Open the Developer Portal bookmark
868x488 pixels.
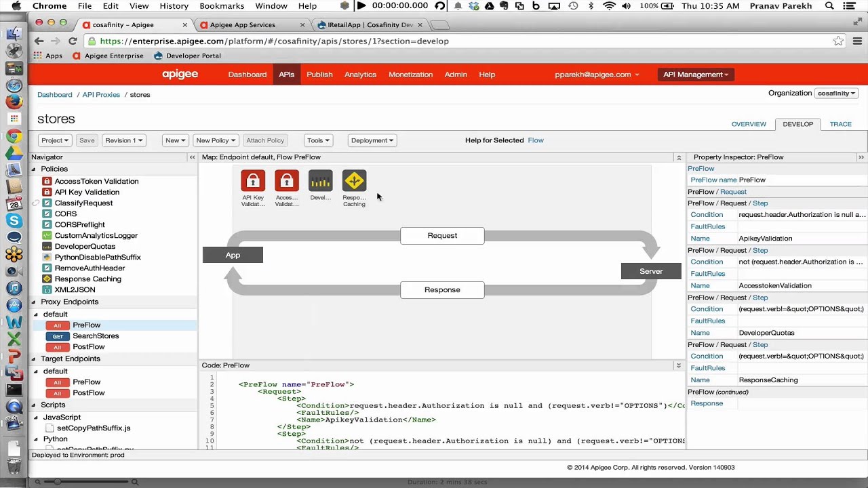[187, 56]
